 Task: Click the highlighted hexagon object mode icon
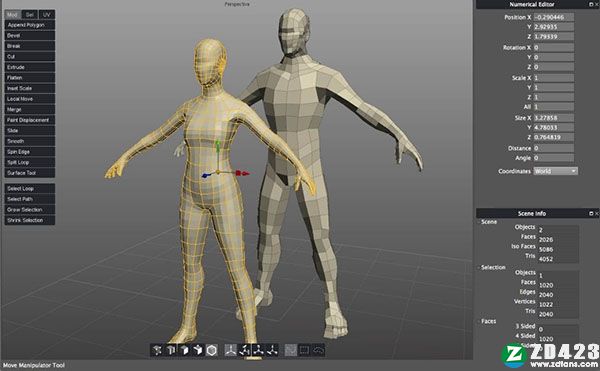[x=212, y=350]
